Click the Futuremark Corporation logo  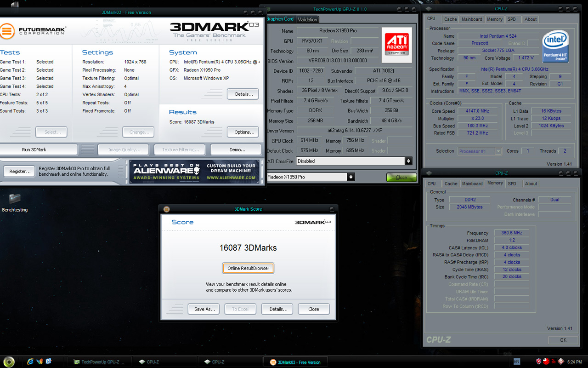33,31
